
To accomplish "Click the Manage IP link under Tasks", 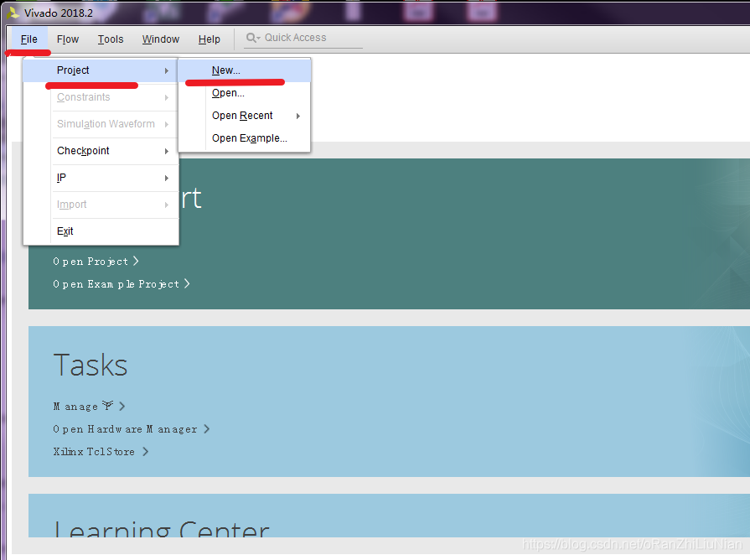I will [x=83, y=407].
